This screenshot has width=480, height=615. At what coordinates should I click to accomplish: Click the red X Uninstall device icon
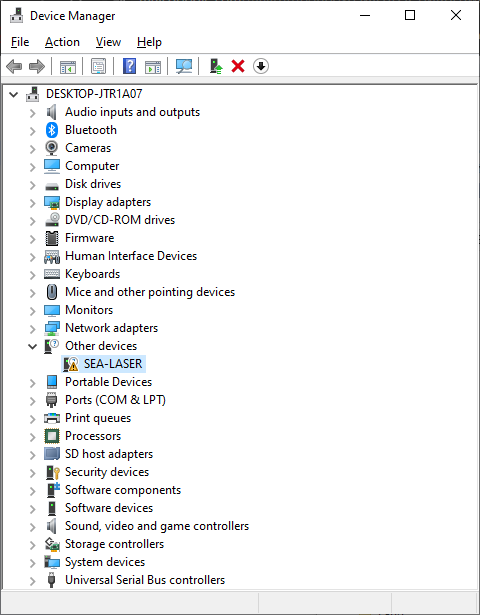click(238, 66)
